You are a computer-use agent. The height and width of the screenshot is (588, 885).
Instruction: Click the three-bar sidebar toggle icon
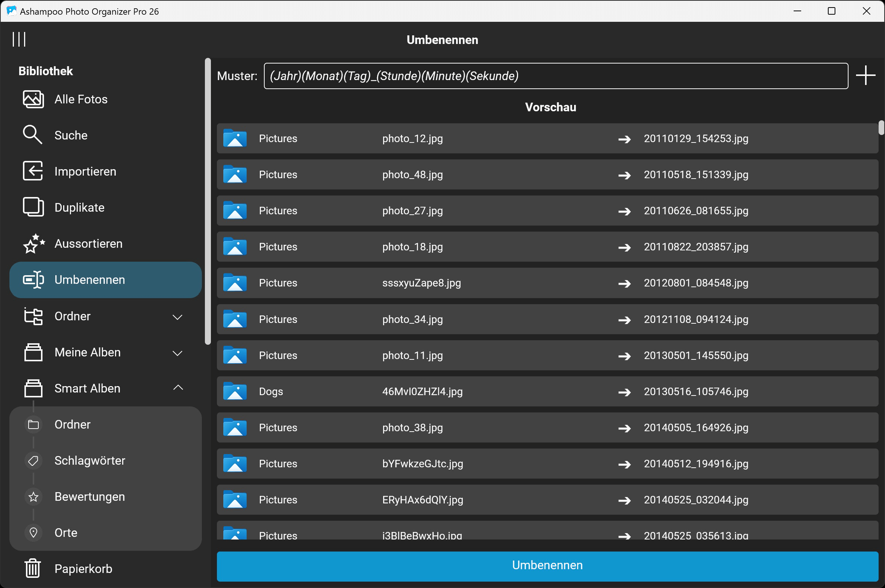pyautogui.click(x=19, y=39)
